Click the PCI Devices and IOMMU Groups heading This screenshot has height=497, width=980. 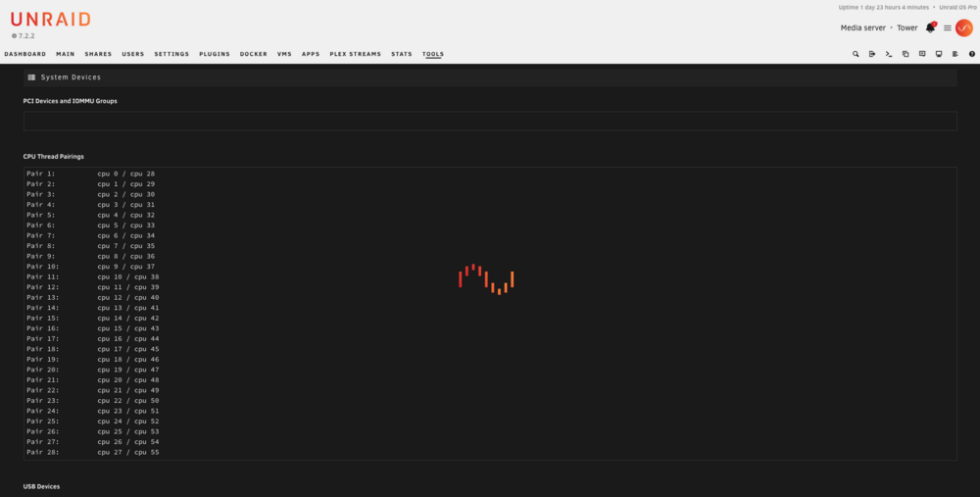point(70,101)
